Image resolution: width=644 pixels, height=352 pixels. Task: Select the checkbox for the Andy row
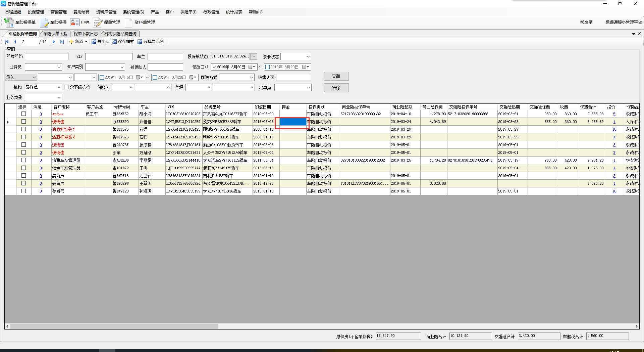coord(23,114)
